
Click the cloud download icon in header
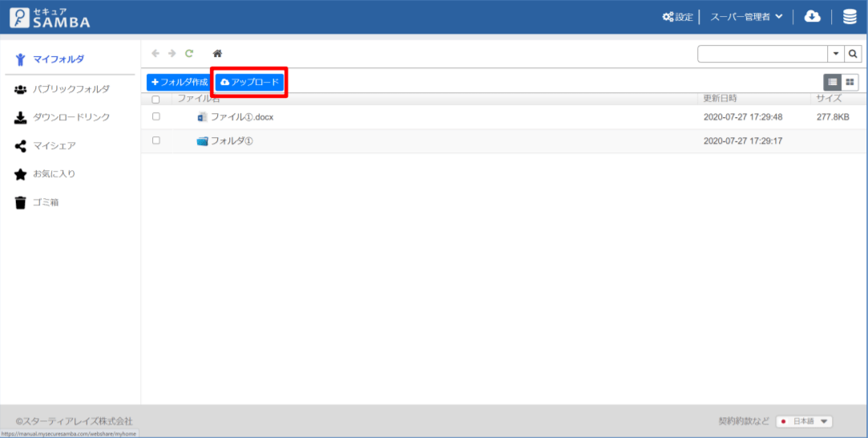click(x=812, y=17)
